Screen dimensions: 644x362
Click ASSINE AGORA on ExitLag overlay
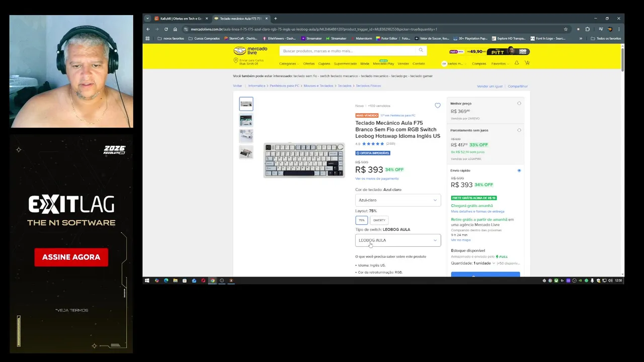[x=71, y=257]
